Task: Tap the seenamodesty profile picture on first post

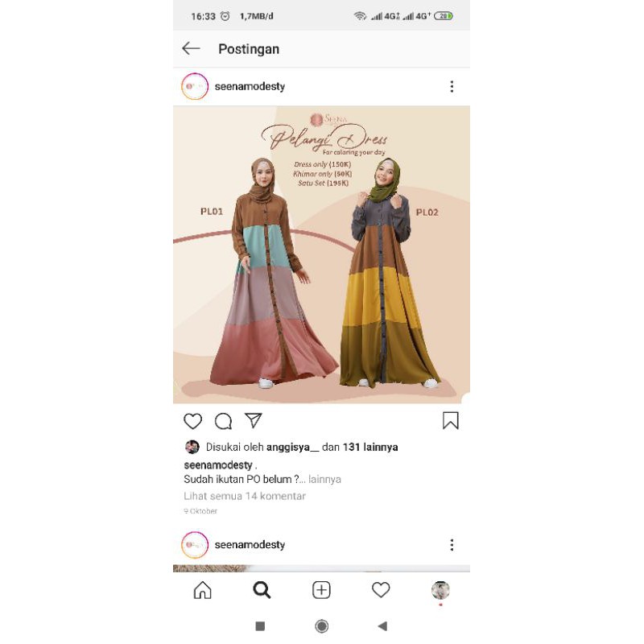Action: pos(195,86)
